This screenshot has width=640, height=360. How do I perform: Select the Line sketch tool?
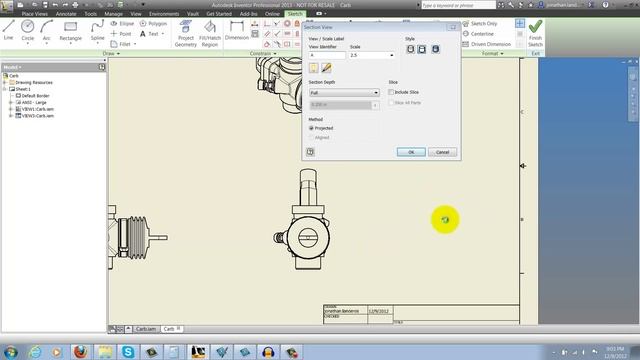[x=9, y=30]
